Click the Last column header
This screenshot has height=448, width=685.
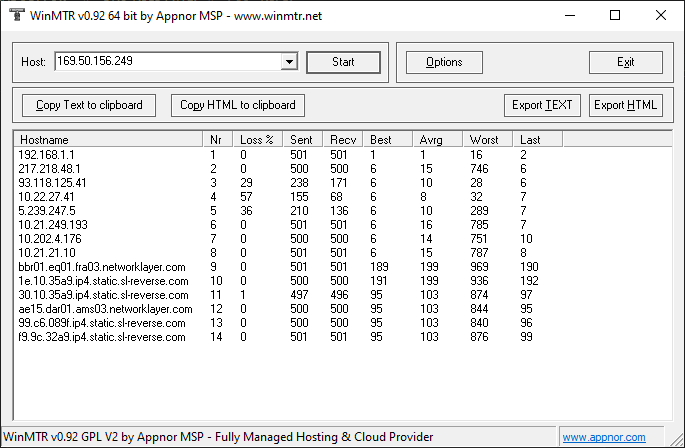tap(538, 139)
